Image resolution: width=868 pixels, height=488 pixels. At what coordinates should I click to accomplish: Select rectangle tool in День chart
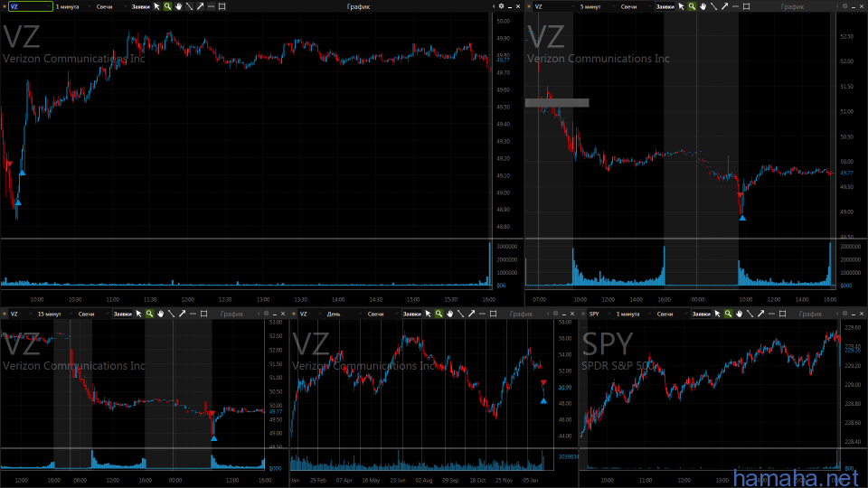(x=494, y=314)
